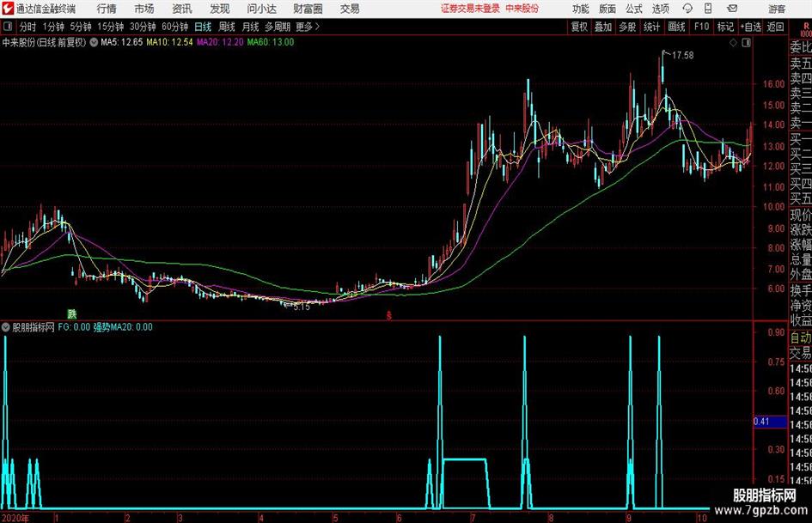Open the 选项 menu
This screenshot has height=523, width=812.
coord(660,9)
